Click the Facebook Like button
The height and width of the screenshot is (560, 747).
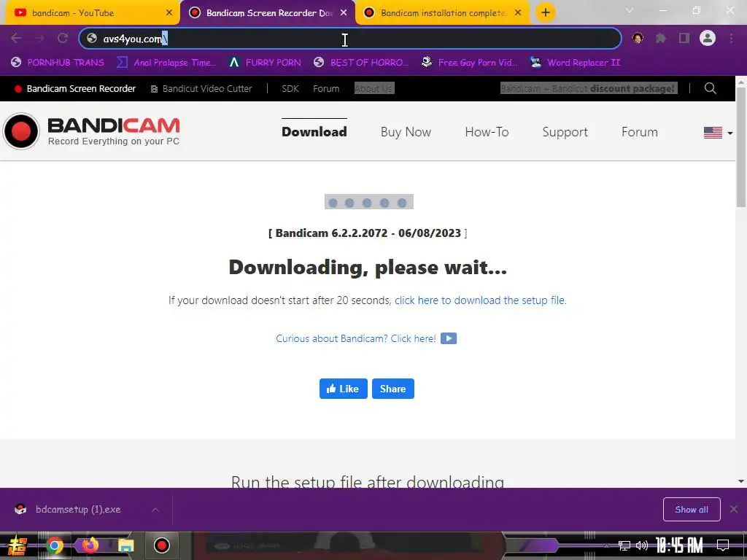(343, 389)
